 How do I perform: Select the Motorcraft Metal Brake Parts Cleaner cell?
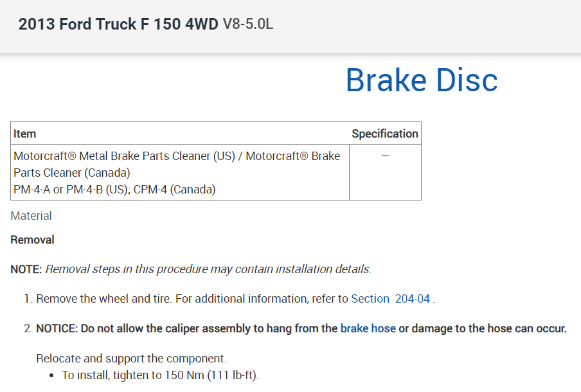point(177,156)
